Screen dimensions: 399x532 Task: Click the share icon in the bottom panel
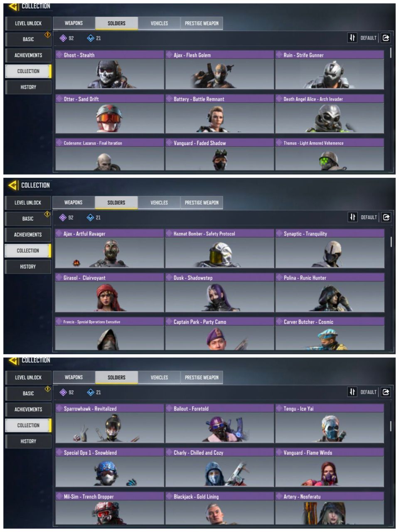pos(386,392)
